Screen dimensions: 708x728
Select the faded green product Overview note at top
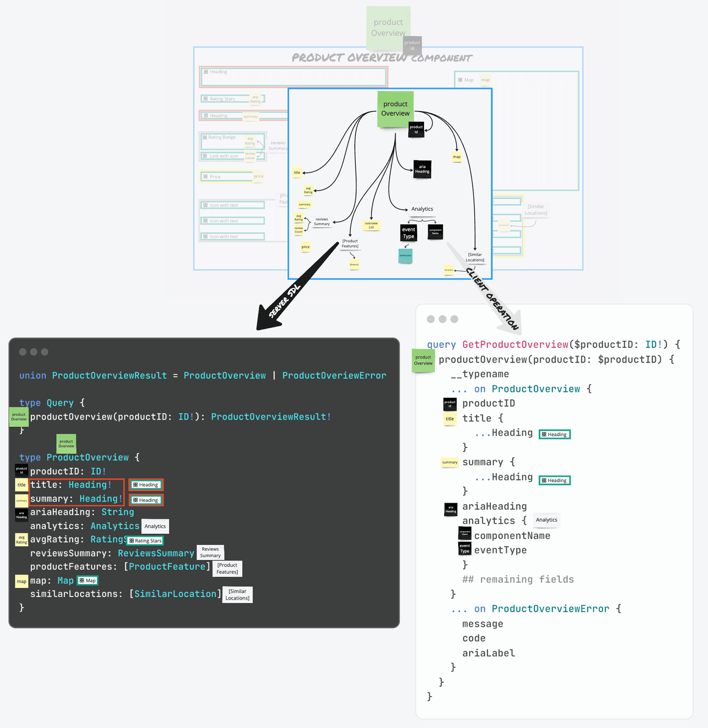(389, 27)
